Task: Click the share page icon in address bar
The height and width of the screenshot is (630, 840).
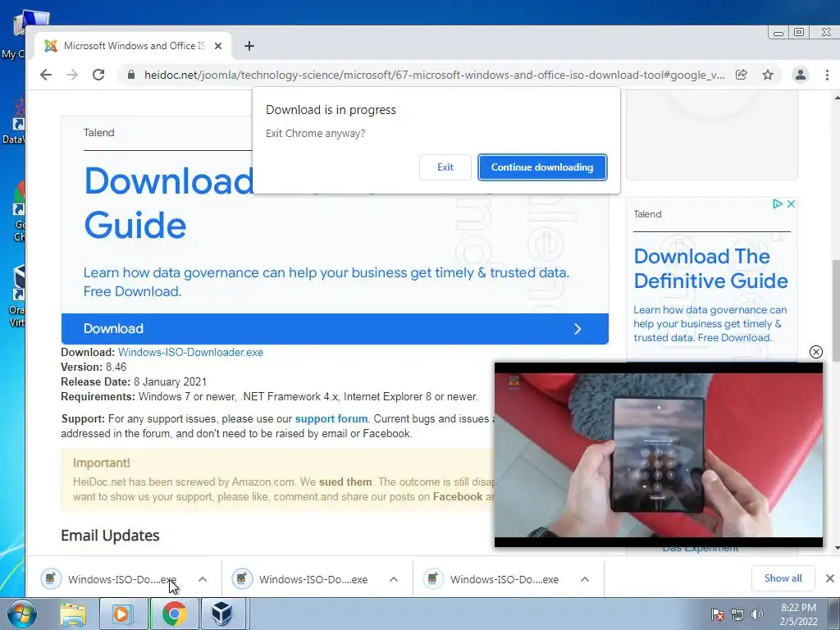Action: point(742,75)
